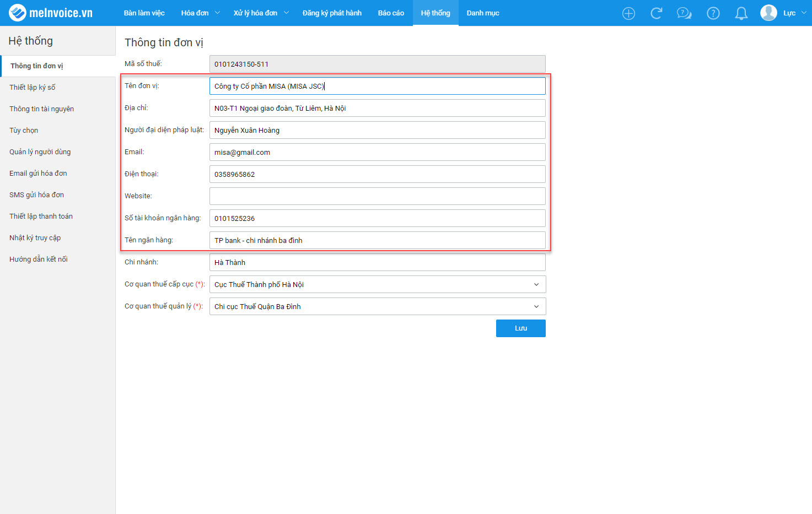Click the refresh icon in header
This screenshot has height=514, width=812.
[656, 13]
